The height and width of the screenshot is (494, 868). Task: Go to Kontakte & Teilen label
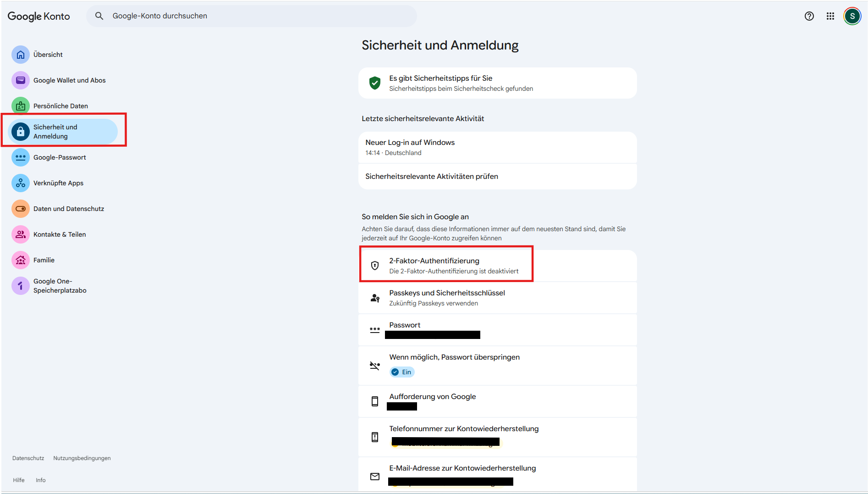click(60, 234)
